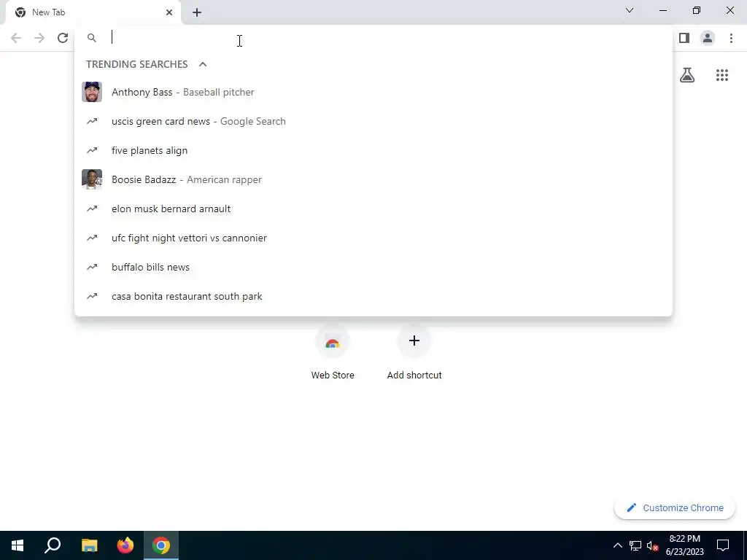Open a new tab with the plus button
The width and height of the screenshot is (747, 560).
click(x=197, y=12)
